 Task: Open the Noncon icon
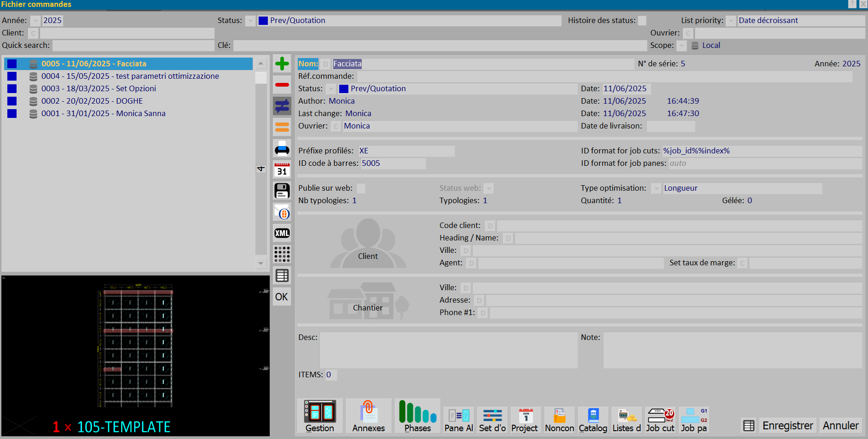coord(560,420)
